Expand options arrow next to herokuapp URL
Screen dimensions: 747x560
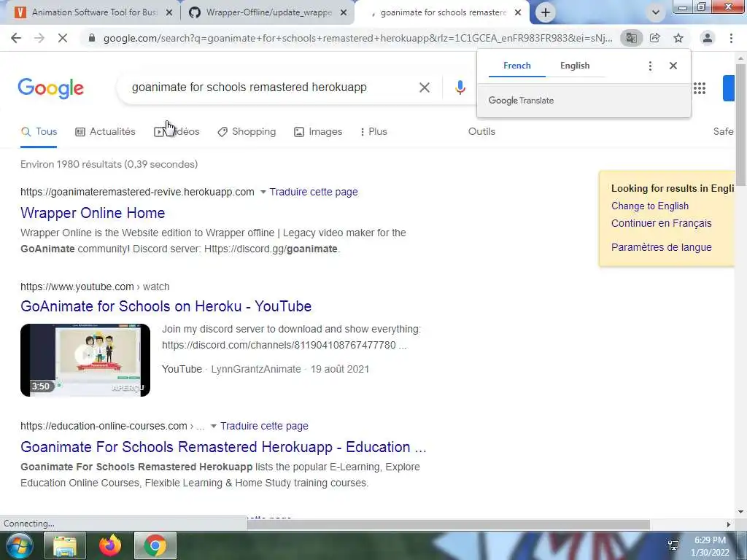(263, 192)
